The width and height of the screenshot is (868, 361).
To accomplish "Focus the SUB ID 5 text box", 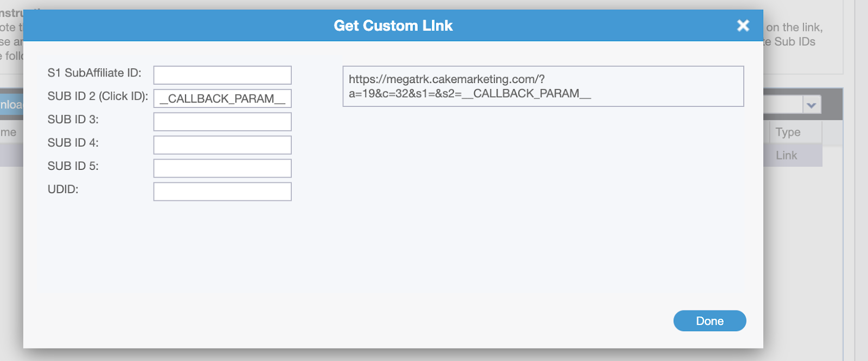I will coord(222,168).
